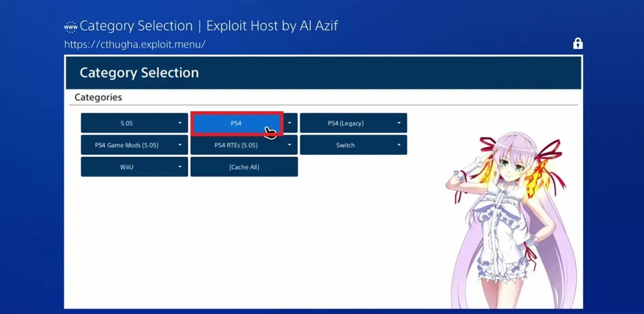Expand the WiiU dropdown arrow

click(x=180, y=167)
